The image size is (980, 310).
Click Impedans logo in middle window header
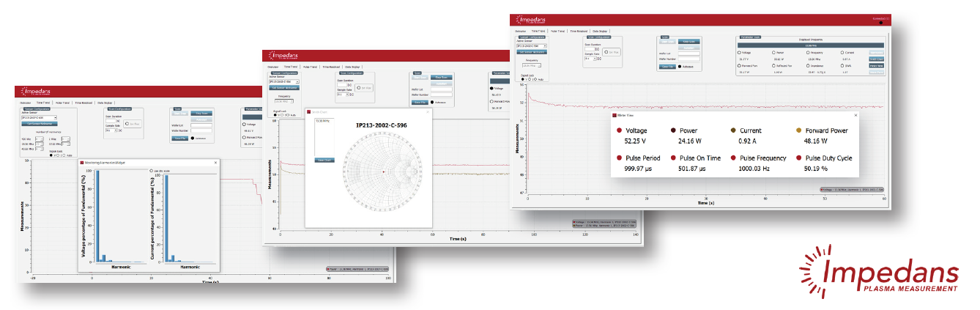[283, 56]
